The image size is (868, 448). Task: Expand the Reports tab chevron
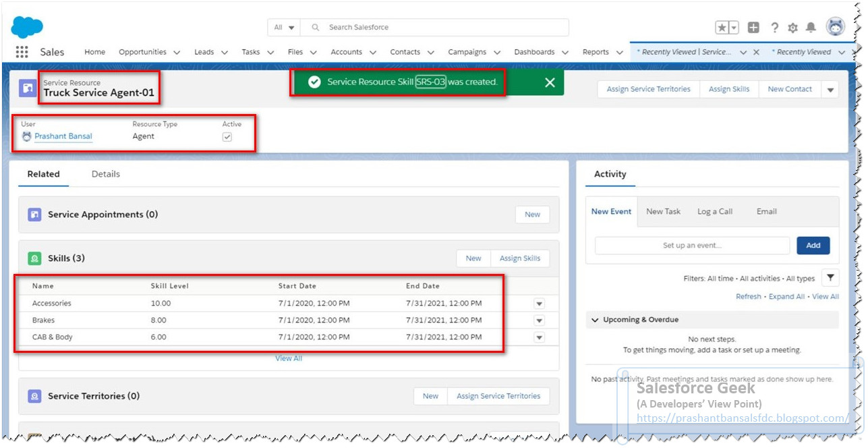point(620,52)
